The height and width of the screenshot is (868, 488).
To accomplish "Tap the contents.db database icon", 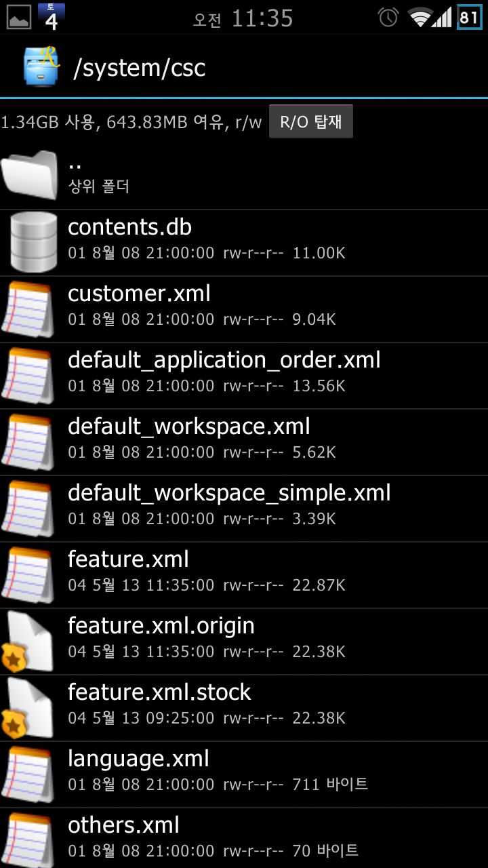I will (33, 241).
